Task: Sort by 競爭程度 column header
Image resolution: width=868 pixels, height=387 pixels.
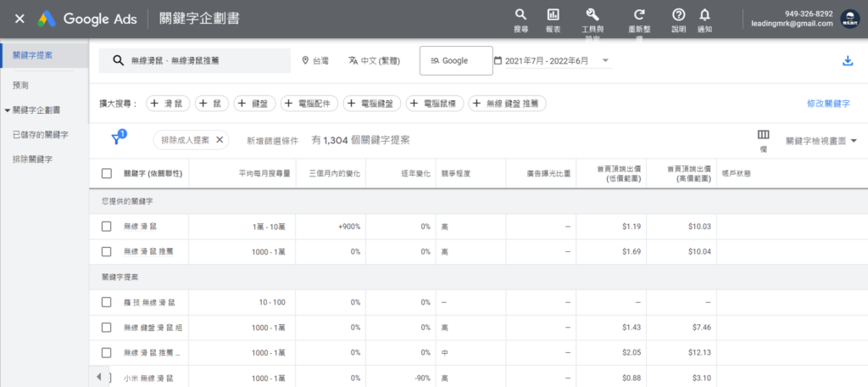Action: tap(455, 173)
